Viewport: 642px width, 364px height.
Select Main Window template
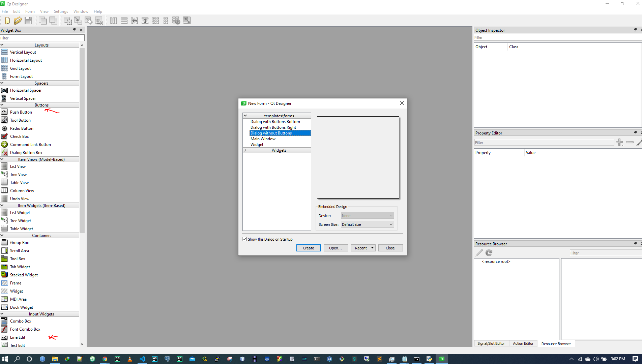[263, 139]
